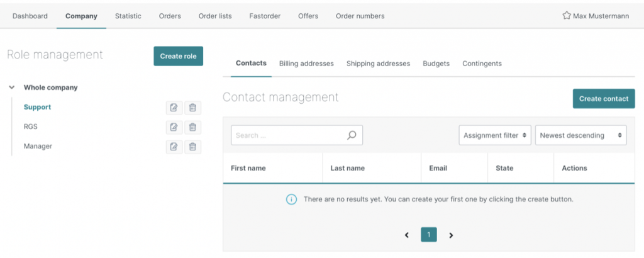Edit the RGS role

click(x=174, y=127)
